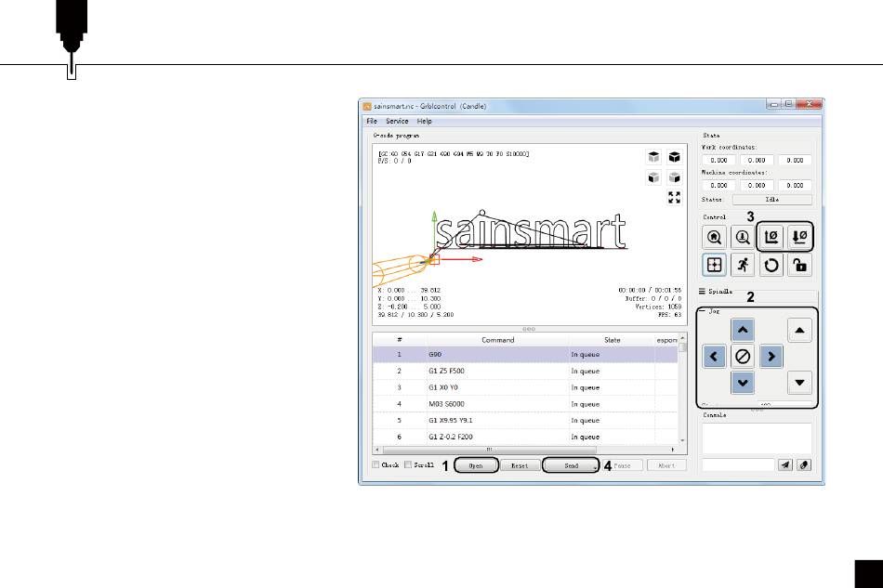Open the File menu

(372, 121)
